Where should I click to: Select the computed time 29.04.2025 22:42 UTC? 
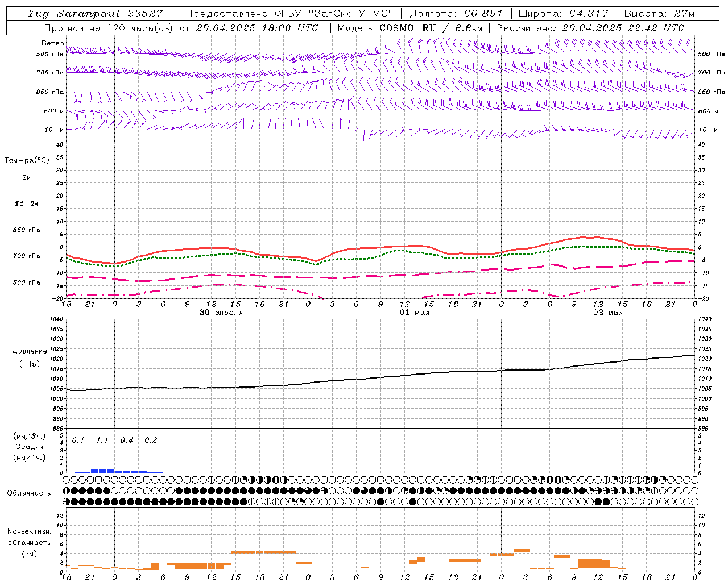(623, 28)
